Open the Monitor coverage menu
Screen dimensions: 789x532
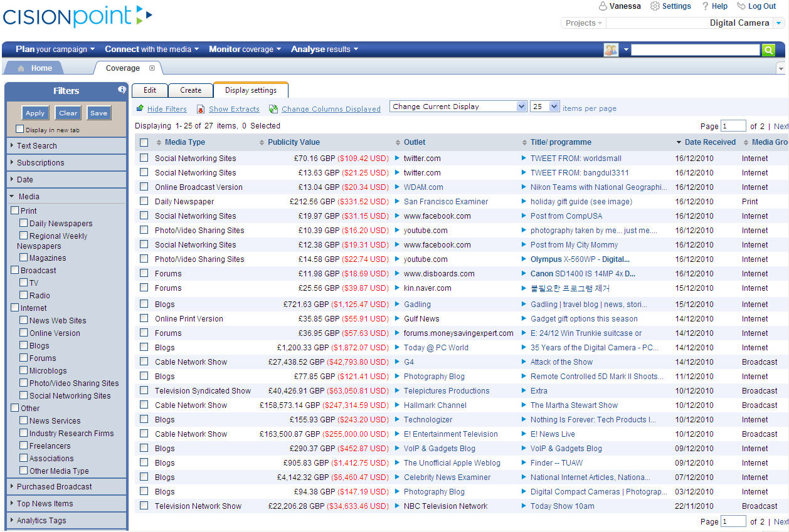(x=245, y=50)
